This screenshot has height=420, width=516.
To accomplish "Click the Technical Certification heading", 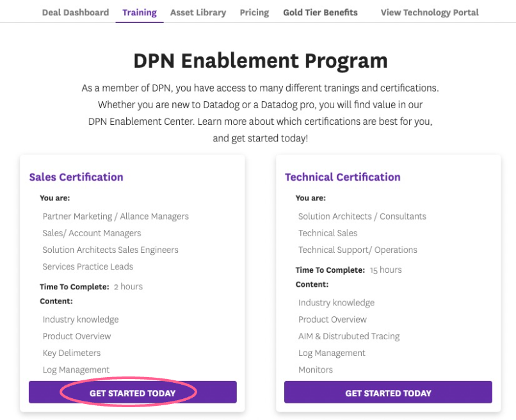I will coord(343,177).
